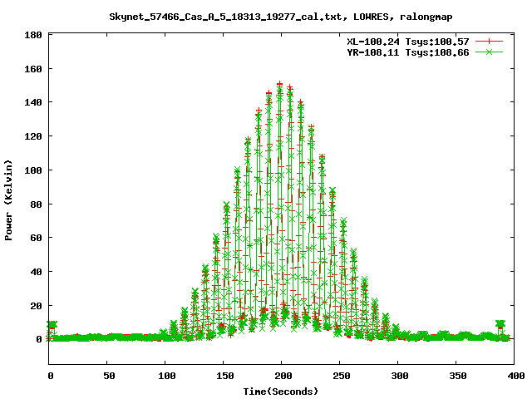
Task: Click the 100 tick label on the time axis
Action: click(x=167, y=376)
